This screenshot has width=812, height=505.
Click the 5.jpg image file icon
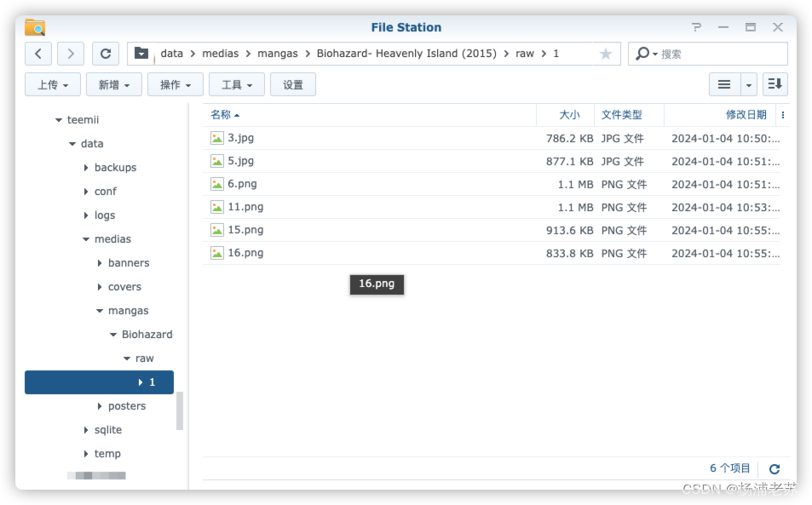pyautogui.click(x=217, y=161)
